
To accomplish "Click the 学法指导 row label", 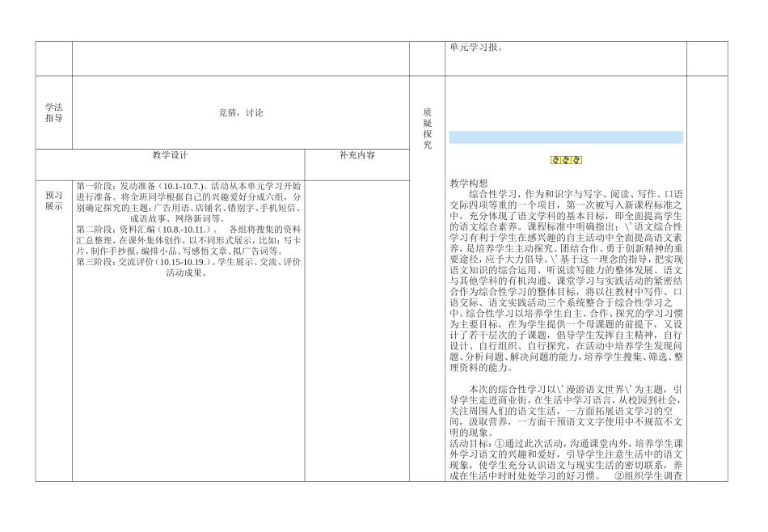I will pyautogui.click(x=54, y=112).
